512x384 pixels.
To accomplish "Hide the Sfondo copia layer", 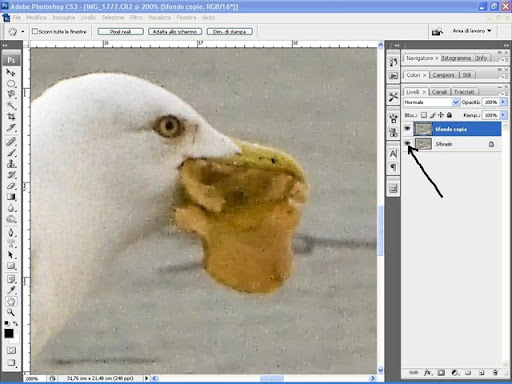I will click(407, 128).
